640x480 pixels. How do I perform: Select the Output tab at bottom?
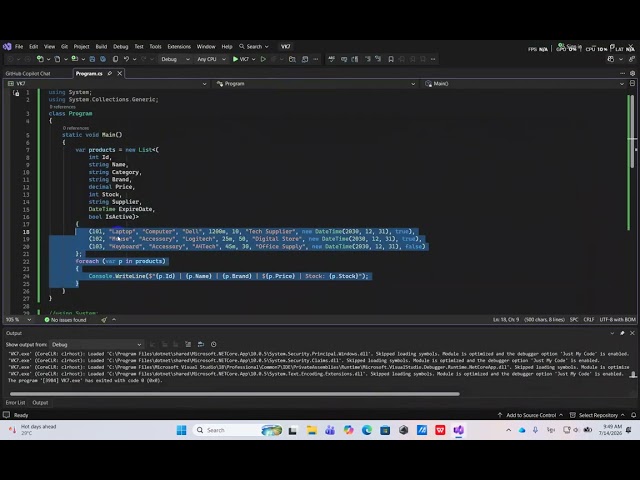point(40,402)
